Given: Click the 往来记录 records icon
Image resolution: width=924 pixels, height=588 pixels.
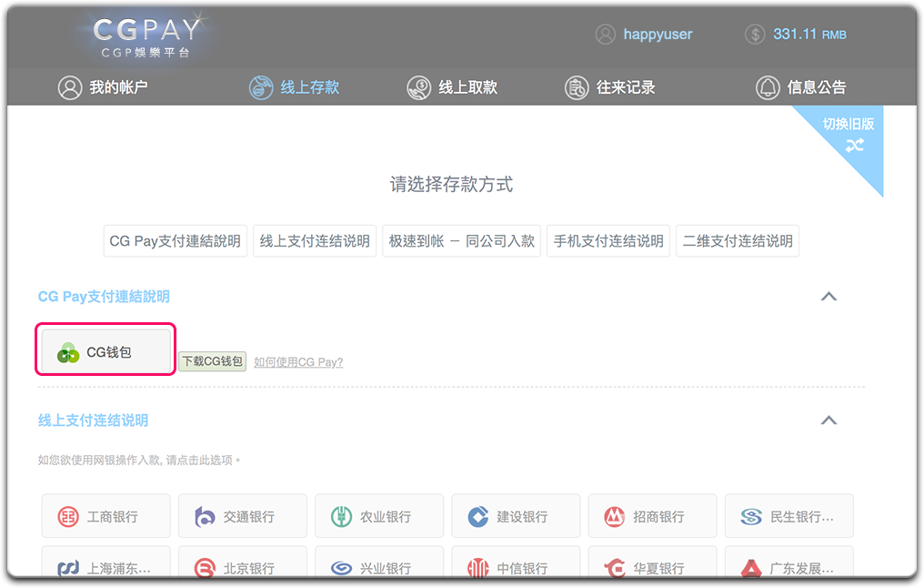Looking at the screenshot, I should tap(576, 88).
